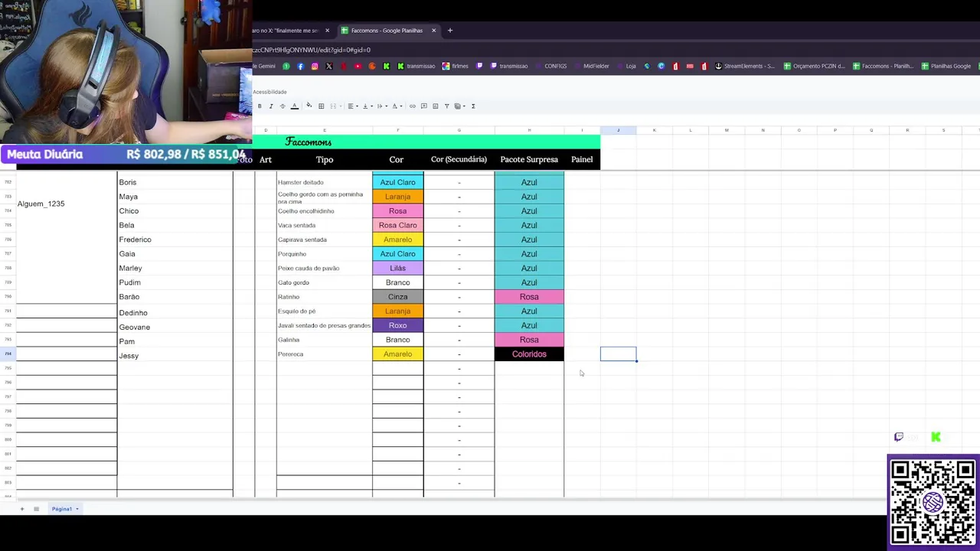Open the Acessibilidade menu
Image resolution: width=980 pixels, height=551 pixels.
tap(269, 92)
